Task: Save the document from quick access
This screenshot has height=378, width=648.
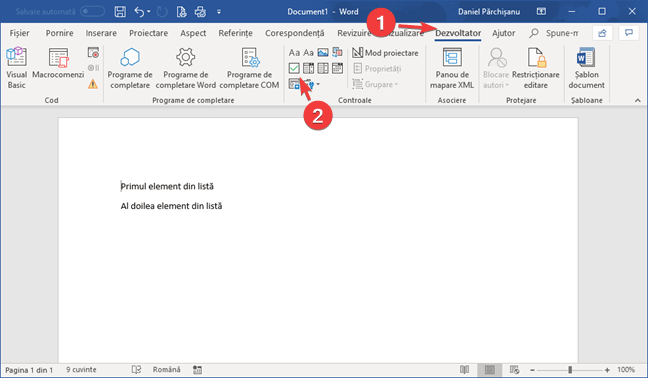Action: (120, 12)
